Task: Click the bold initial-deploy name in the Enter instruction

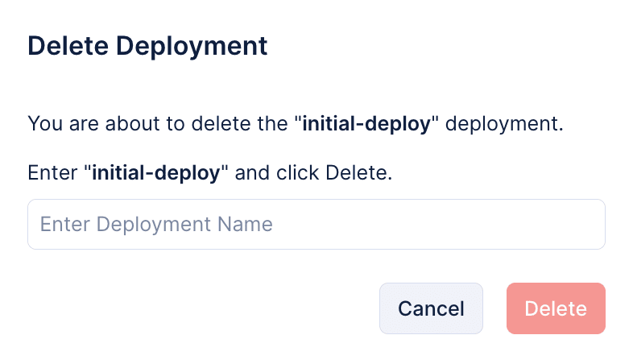Action: click(156, 173)
